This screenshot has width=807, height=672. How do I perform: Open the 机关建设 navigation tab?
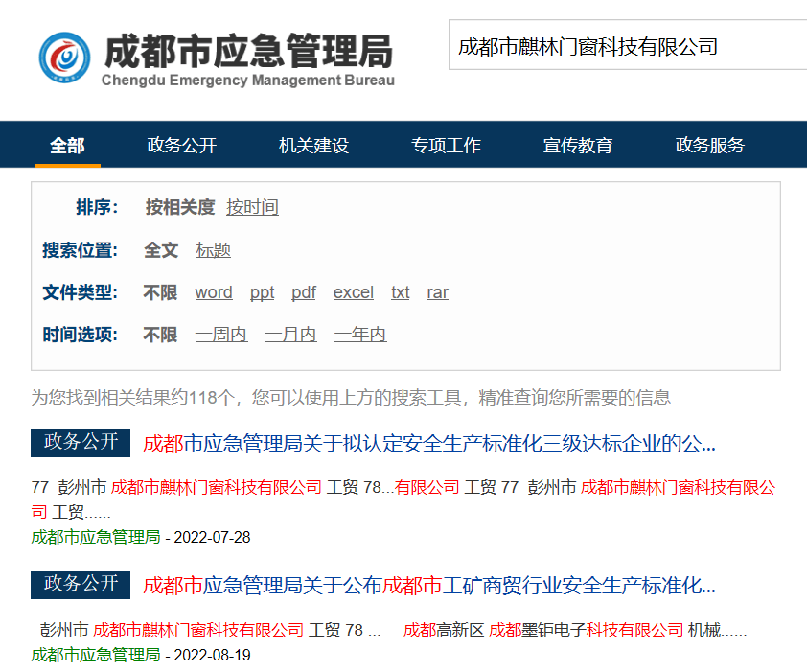[313, 145]
